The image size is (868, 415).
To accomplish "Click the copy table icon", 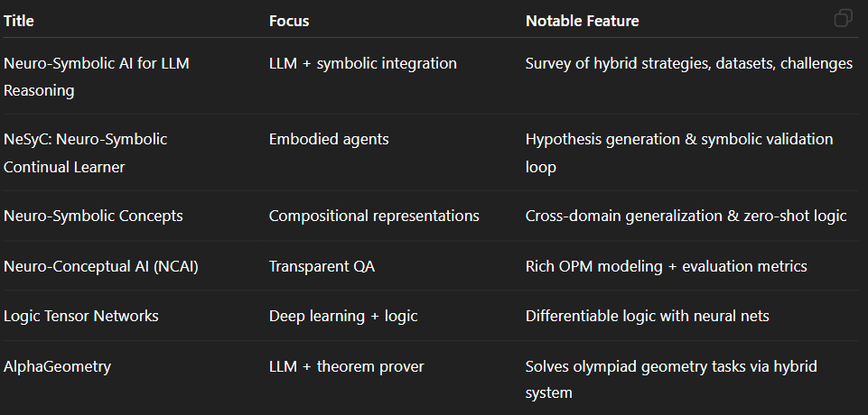I will point(843,18).
